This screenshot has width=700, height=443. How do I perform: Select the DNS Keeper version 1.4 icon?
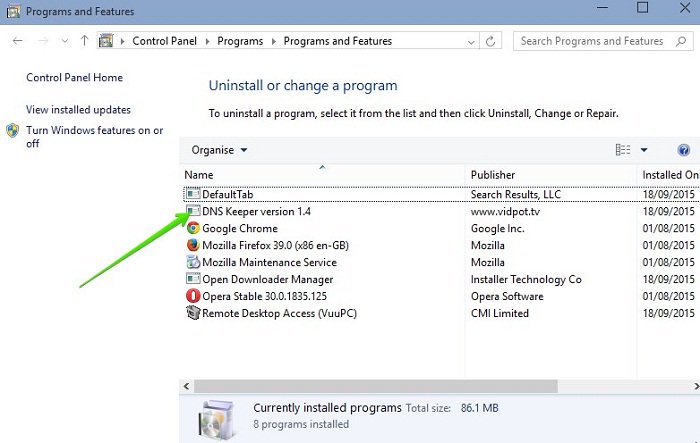tap(193, 211)
